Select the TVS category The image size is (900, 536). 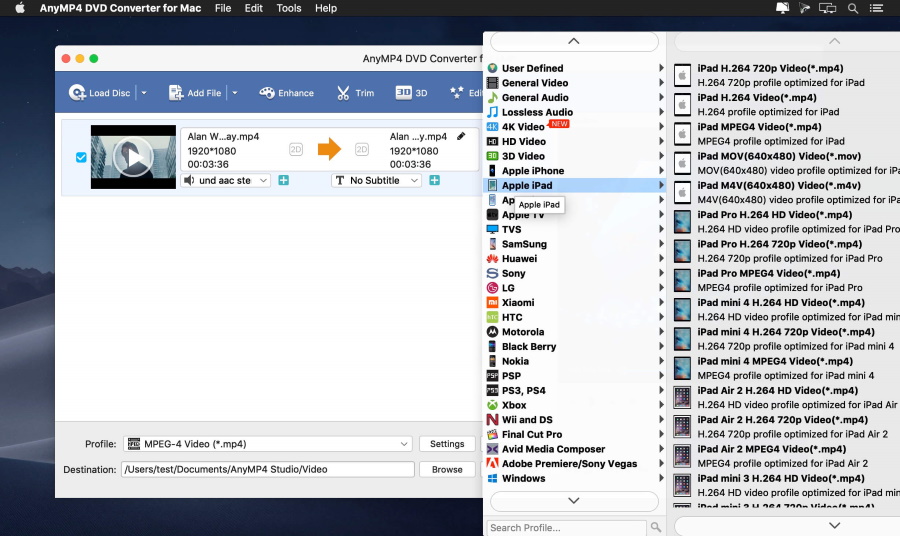pyautogui.click(x=575, y=229)
